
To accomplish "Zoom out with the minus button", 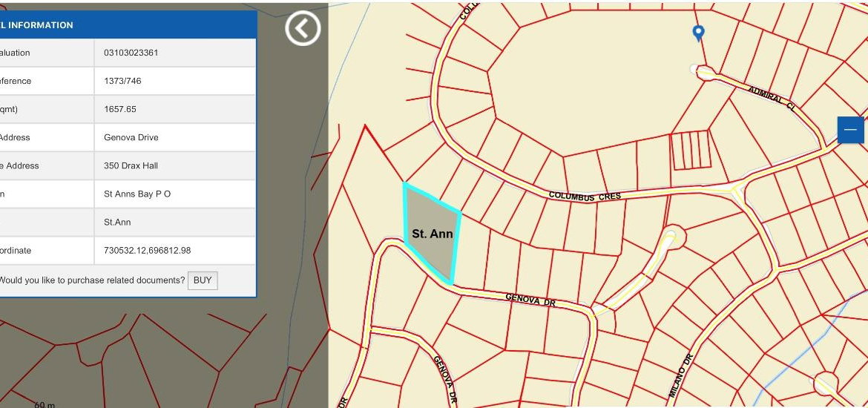I will coord(850,130).
